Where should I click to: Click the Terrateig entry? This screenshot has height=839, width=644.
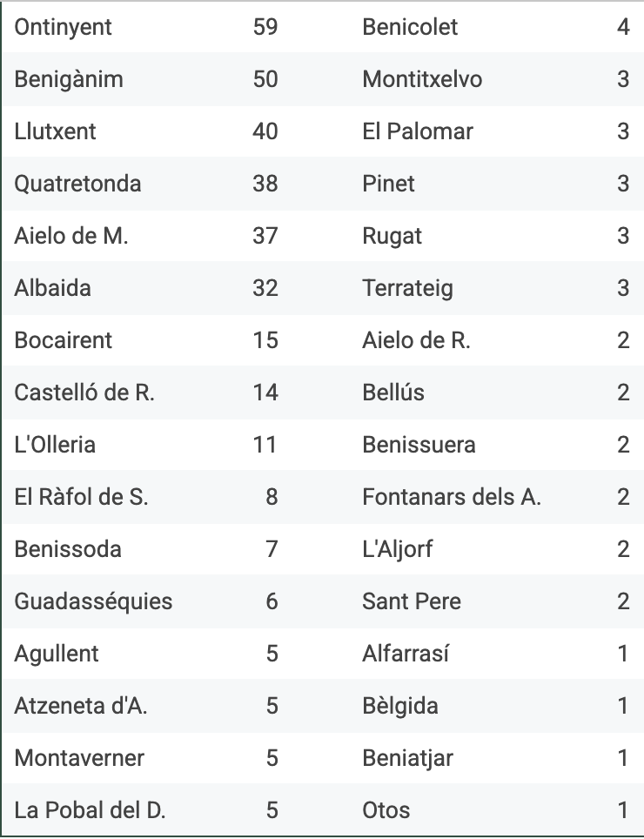[407, 288]
